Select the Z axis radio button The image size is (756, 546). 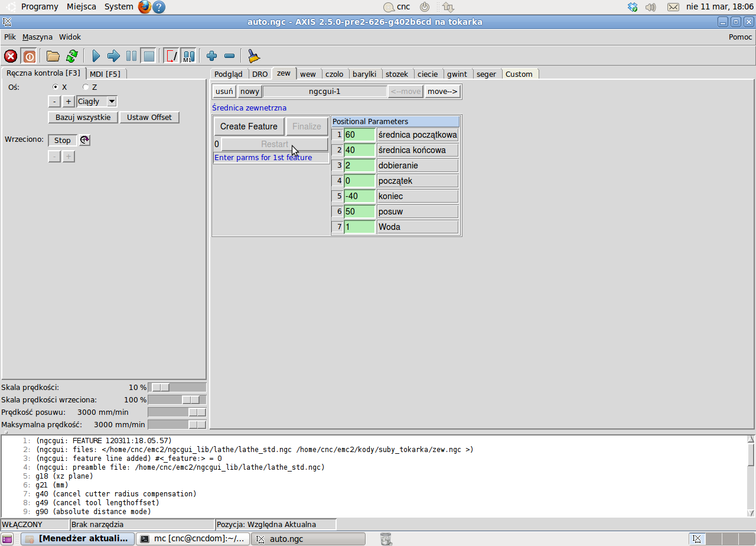[x=86, y=87]
